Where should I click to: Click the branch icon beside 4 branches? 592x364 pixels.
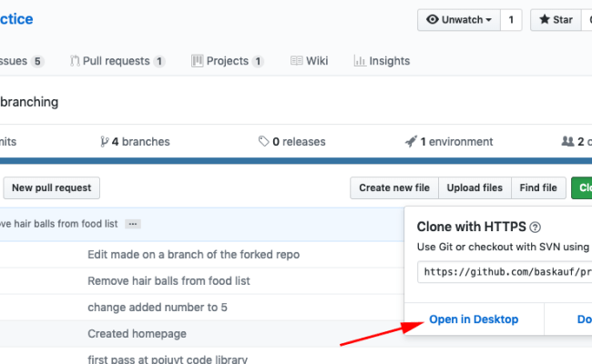click(x=104, y=142)
